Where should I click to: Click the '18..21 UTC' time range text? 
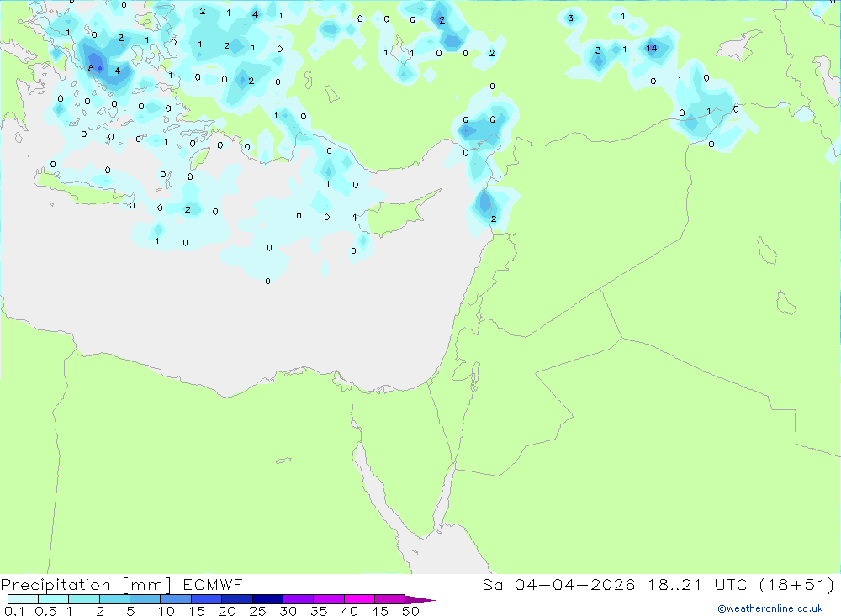click(698, 585)
